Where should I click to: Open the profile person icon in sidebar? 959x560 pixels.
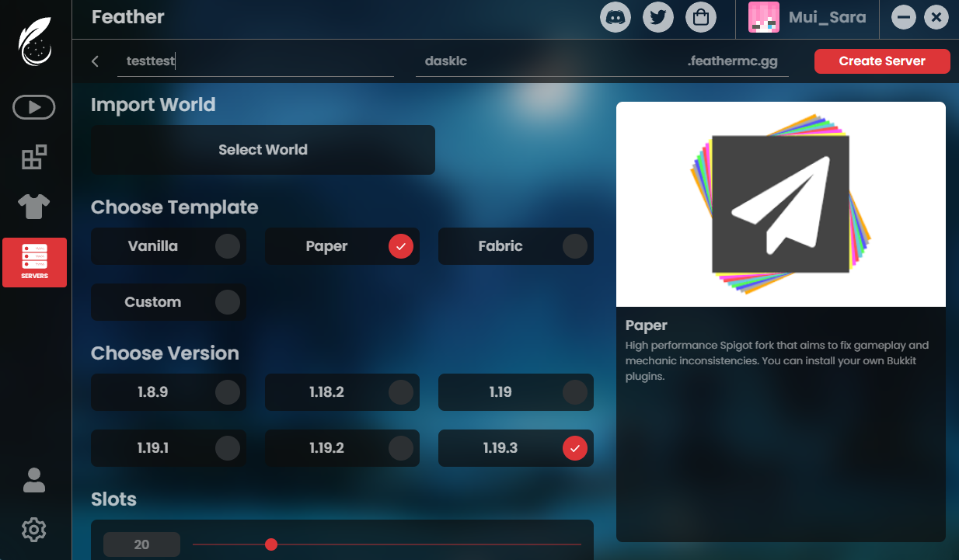34,480
